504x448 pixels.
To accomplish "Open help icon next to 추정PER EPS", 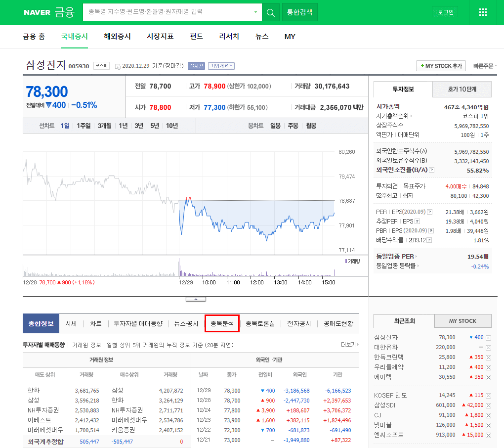I will tap(417, 221).
